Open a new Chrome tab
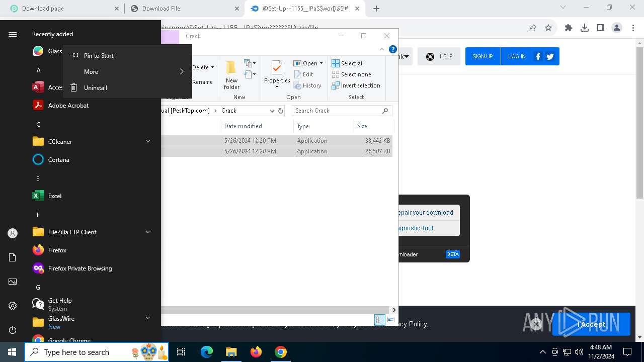This screenshot has width=644, height=362. 376,9
